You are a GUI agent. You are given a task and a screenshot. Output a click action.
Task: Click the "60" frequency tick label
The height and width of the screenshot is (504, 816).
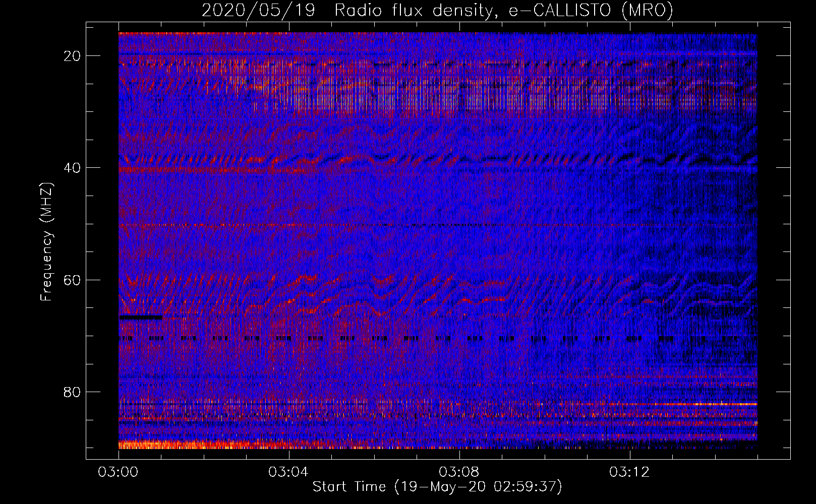(x=72, y=280)
